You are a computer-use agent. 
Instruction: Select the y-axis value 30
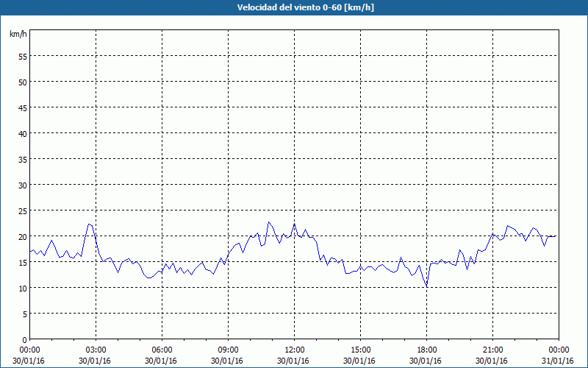click(x=23, y=185)
